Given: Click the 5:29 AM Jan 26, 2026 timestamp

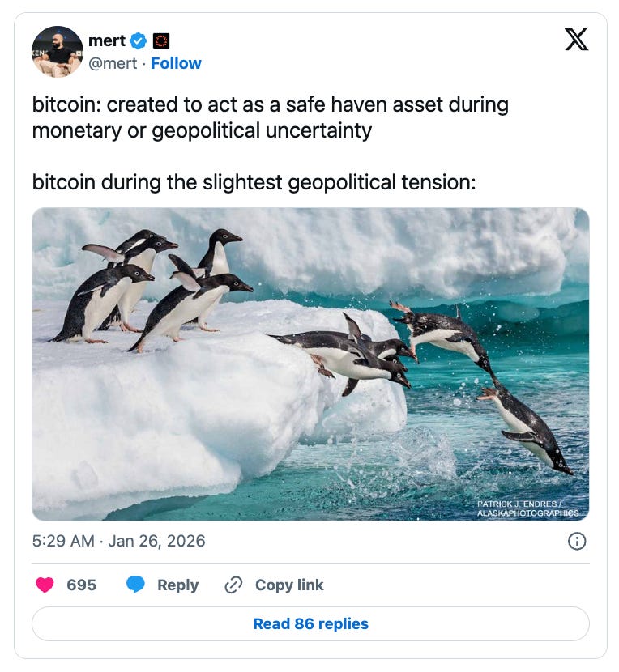Looking at the screenshot, I should click(119, 541).
